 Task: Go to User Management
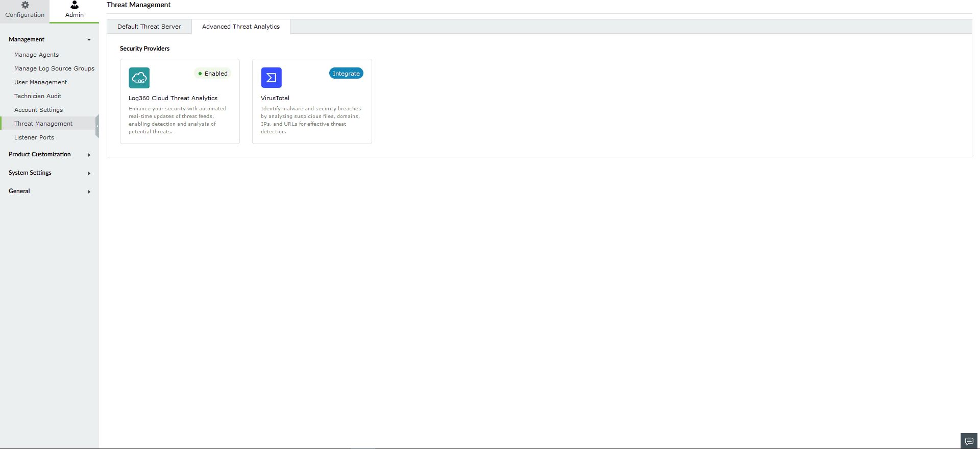point(40,82)
